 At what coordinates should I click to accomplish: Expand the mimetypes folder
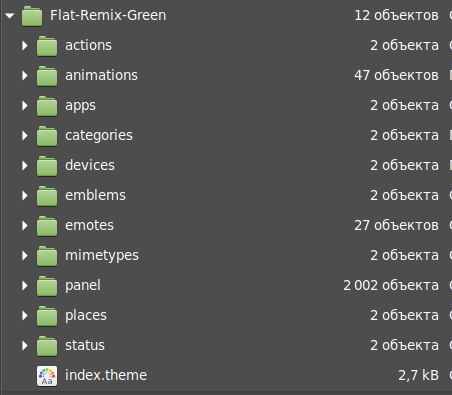point(25,255)
